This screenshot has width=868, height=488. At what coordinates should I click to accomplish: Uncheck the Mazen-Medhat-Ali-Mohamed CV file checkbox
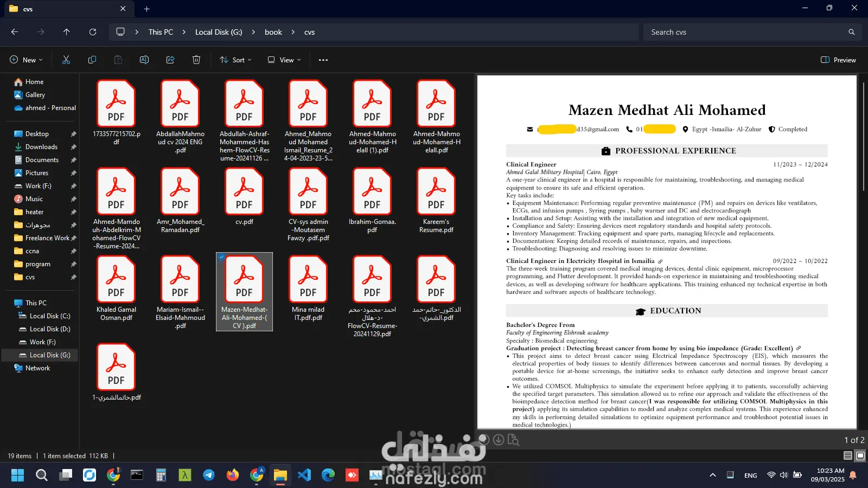point(221,258)
